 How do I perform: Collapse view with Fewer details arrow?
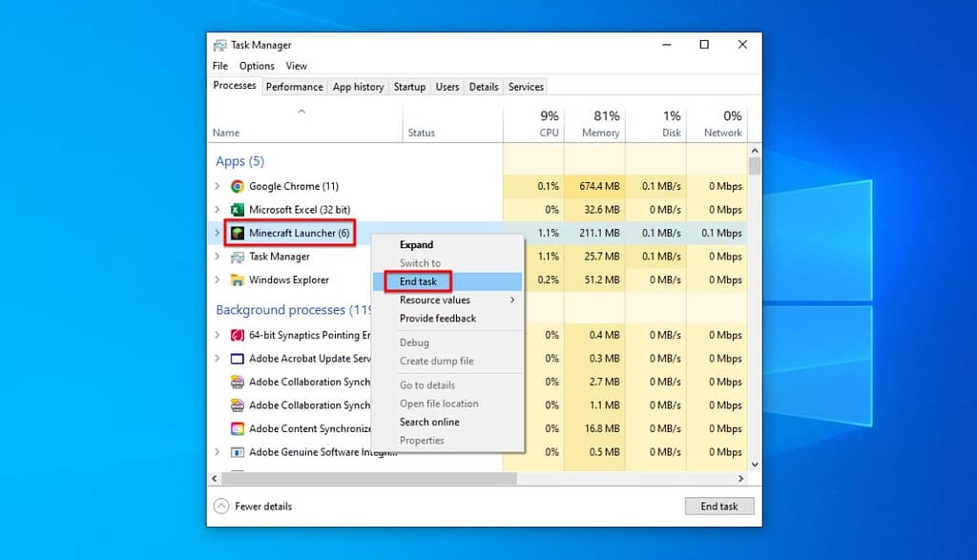pyautogui.click(x=221, y=506)
